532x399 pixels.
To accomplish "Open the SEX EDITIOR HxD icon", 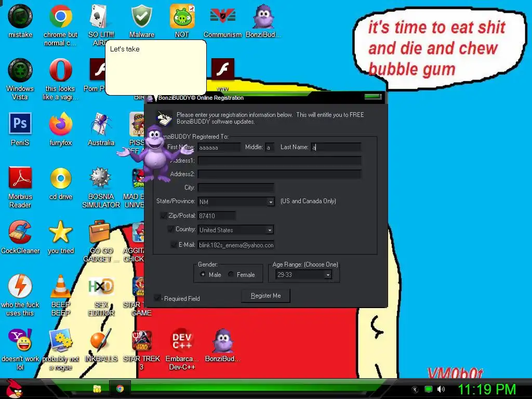I will 101,295.
